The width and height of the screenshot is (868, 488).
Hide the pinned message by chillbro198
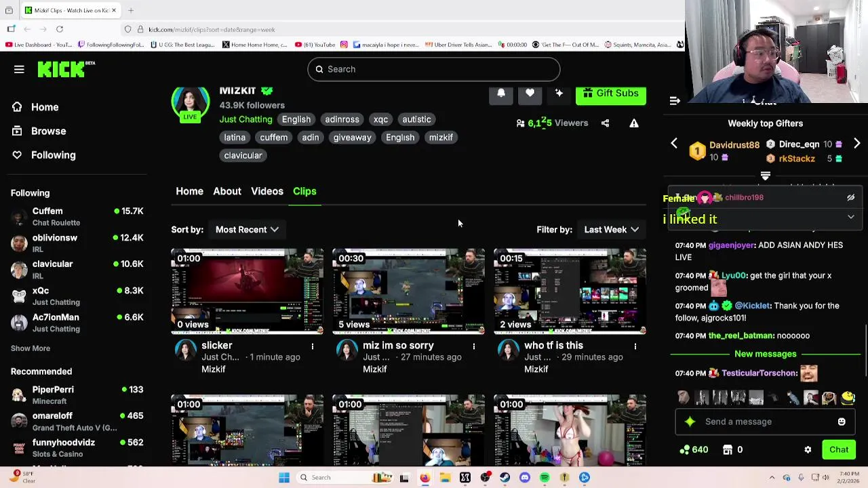(850, 198)
